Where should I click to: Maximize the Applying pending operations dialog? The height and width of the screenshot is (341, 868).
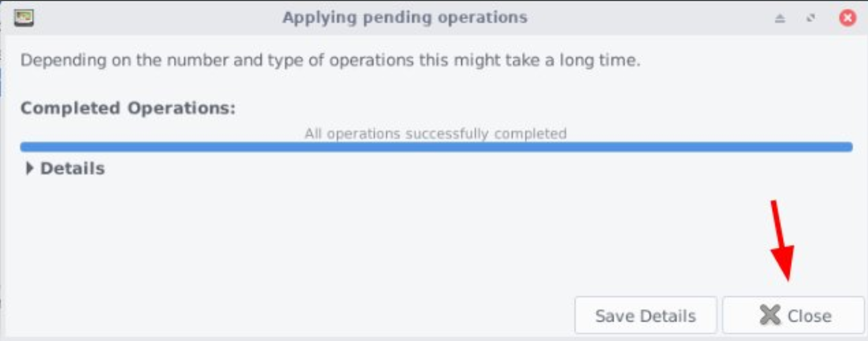(811, 18)
